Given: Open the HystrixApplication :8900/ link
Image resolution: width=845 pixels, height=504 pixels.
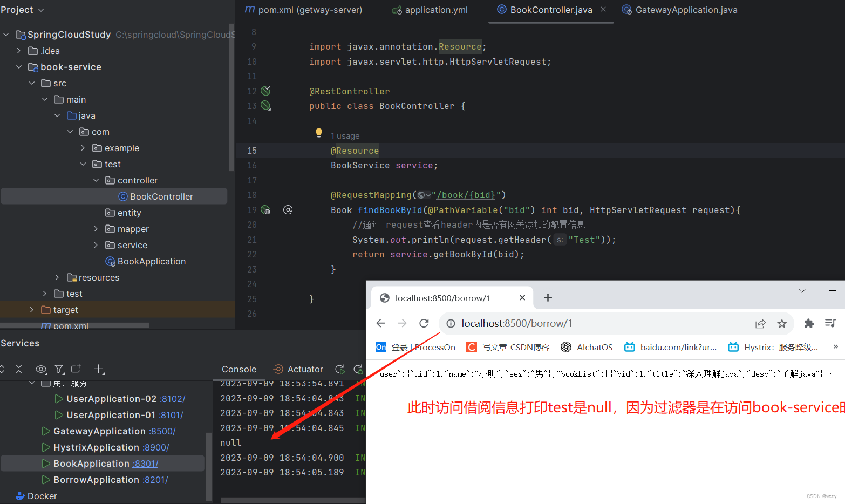Looking at the screenshot, I should click(156, 447).
